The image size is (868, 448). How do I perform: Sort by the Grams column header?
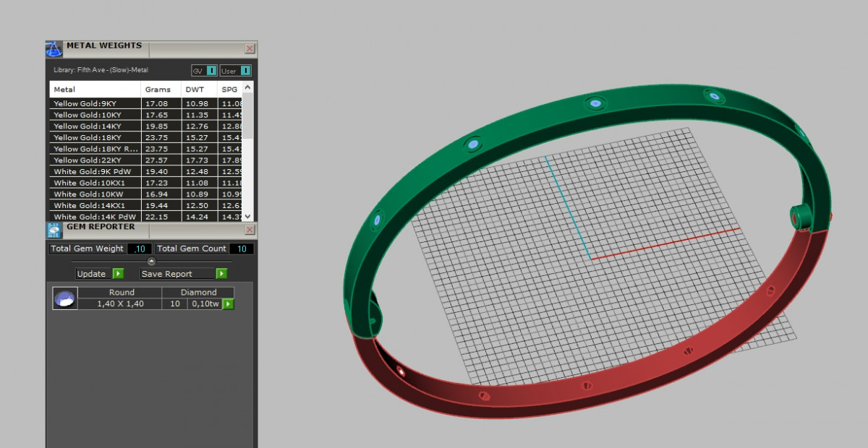161,90
